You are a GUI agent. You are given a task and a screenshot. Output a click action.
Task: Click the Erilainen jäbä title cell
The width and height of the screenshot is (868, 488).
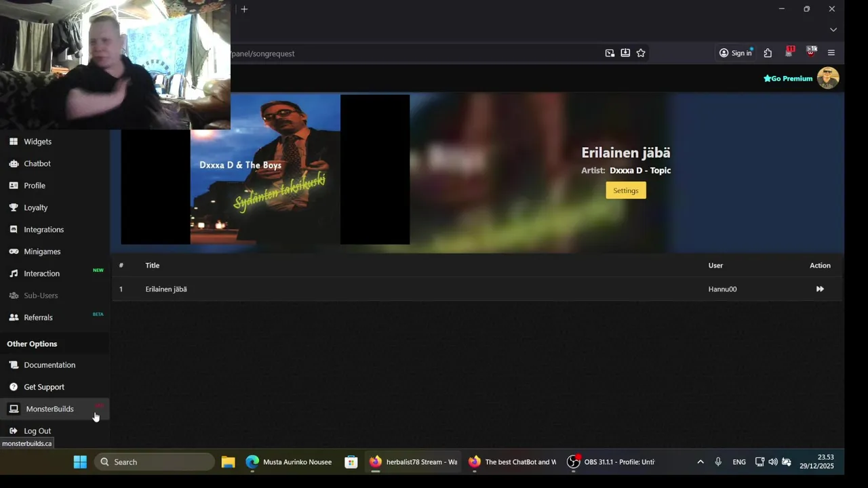pos(166,289)
